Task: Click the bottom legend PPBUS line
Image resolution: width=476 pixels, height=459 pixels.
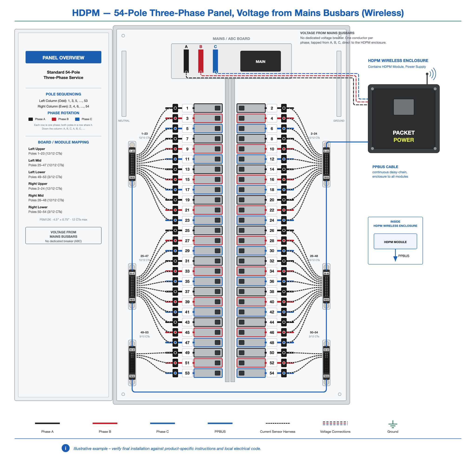Action: 220,423
